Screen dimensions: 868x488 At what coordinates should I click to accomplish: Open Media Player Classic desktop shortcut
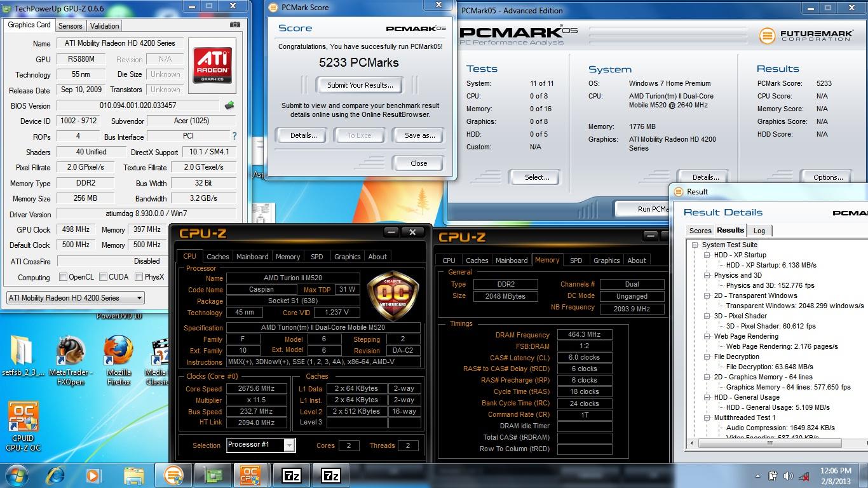point(157,361)
